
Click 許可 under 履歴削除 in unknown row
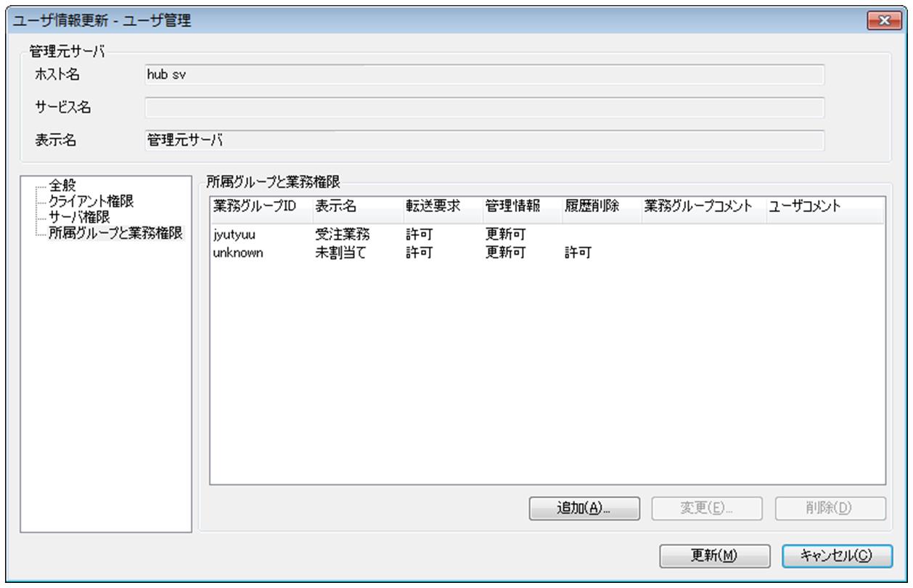(577, 251)
